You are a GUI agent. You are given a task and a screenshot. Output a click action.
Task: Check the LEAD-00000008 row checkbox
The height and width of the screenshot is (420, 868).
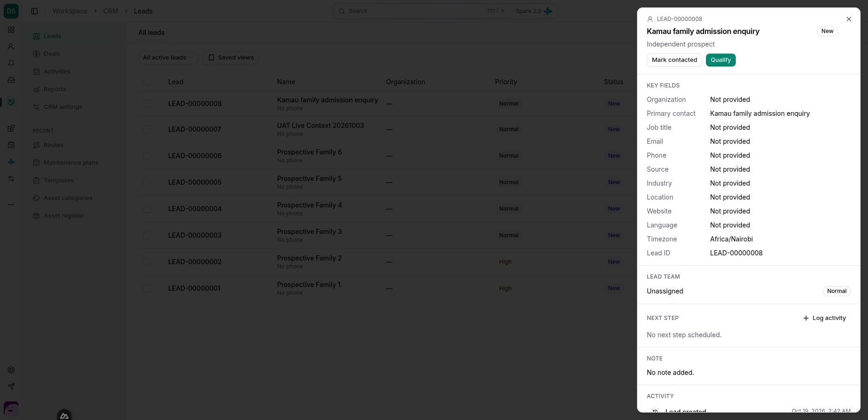(x=147, y=104)
